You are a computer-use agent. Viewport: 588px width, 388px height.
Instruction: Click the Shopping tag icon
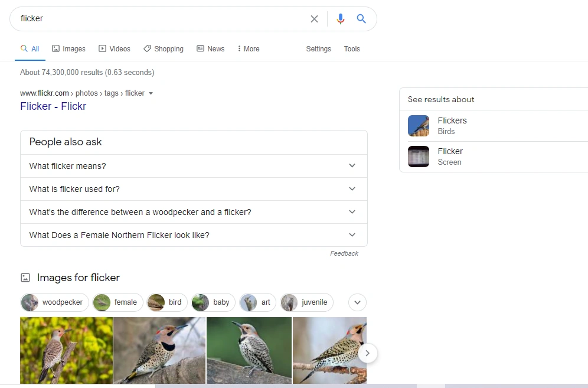click(147, 48)
